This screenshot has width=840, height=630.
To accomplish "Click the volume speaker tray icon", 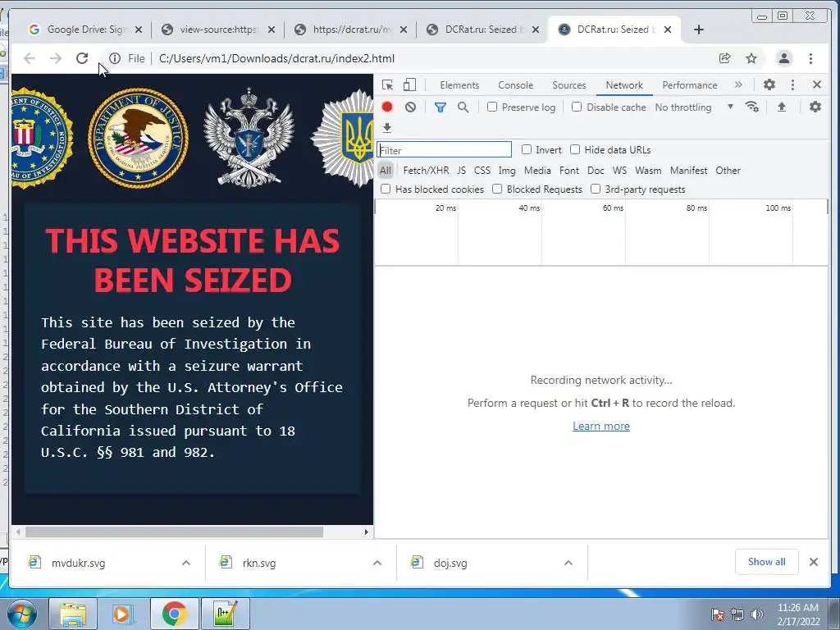I will (756, 614).
